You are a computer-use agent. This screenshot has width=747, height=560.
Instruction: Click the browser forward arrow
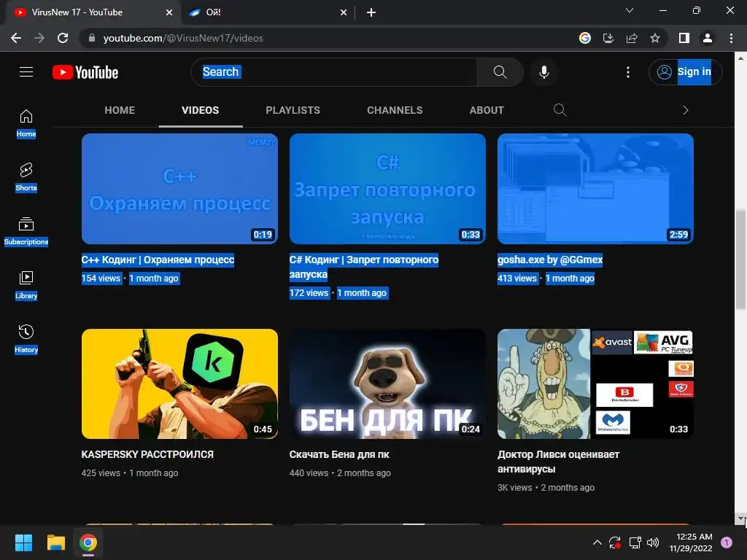click(39, 38)
